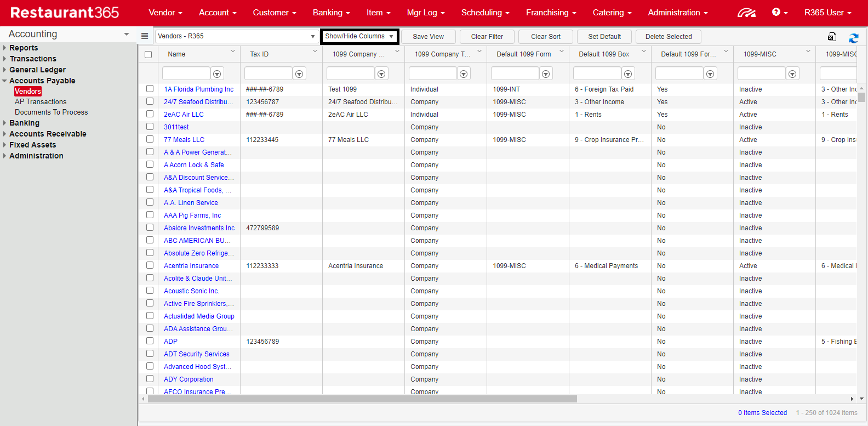868x426 pixels.
Task: Open Name column header menu chevron
Action: pos(233,52)
